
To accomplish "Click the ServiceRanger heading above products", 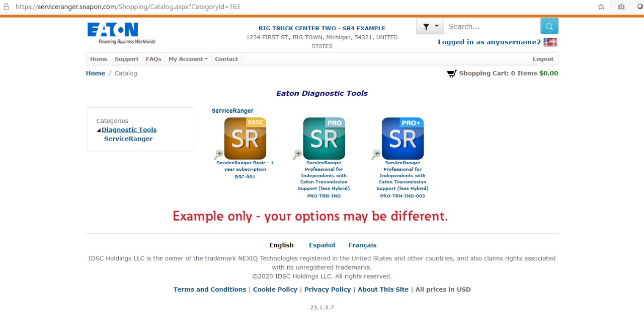I will 232,111.
